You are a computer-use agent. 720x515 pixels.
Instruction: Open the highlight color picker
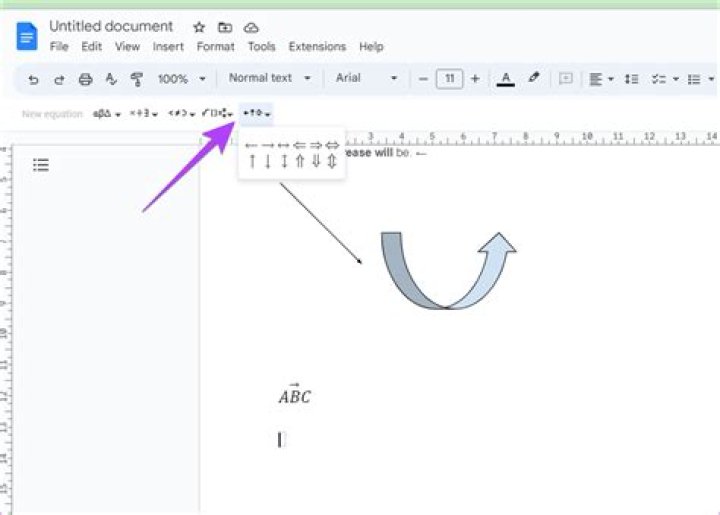(x=533, y=78)
